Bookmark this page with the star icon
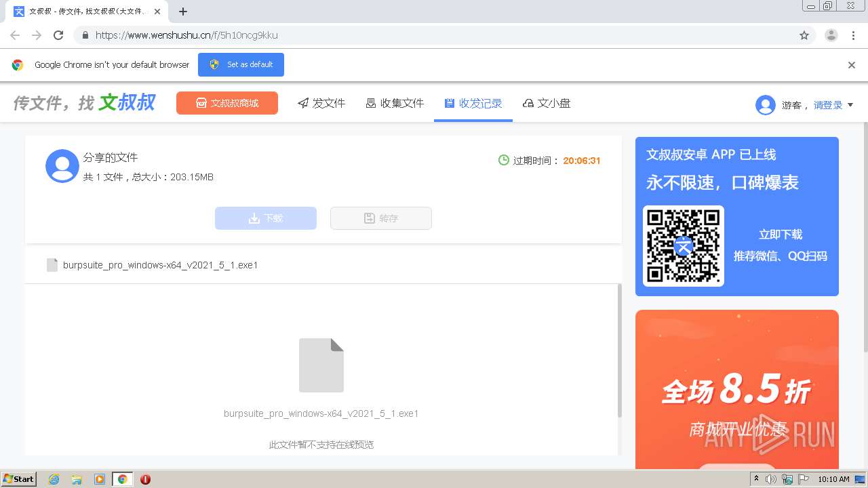 pos(804,35)
